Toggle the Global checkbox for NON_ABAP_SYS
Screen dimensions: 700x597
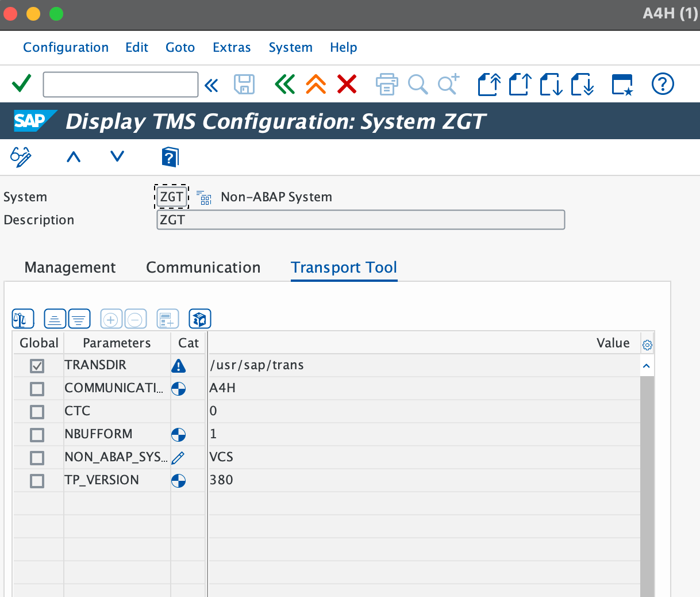point(37,458)
